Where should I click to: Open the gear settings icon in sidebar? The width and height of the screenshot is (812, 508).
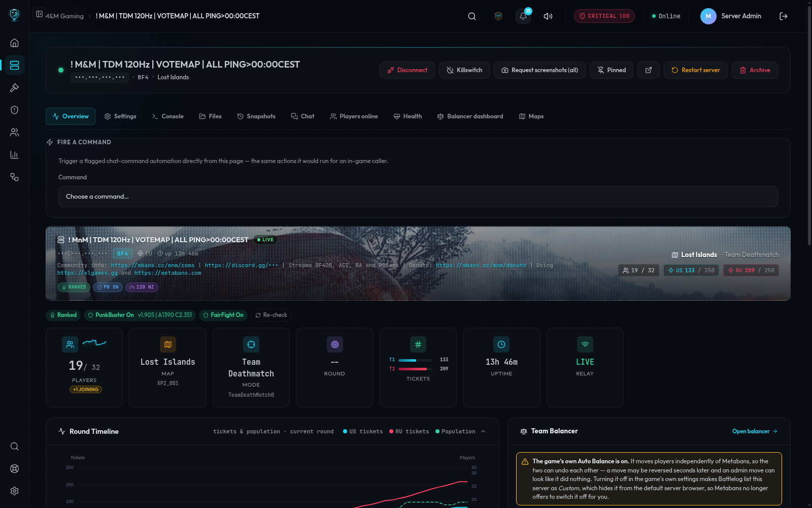14,491
